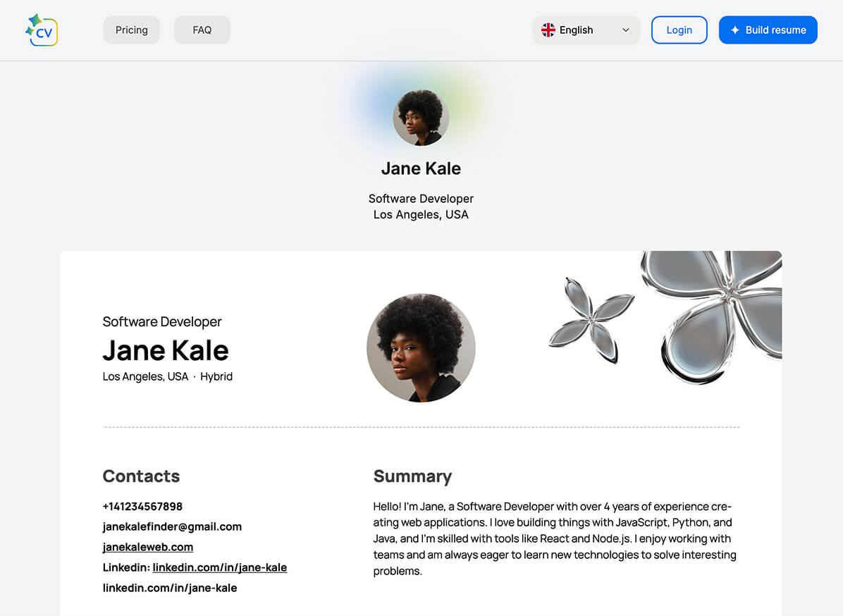This screenshot has width=843, height=616.
Task: Click the janekalefinder@gmail.com email address
Action: [172, 526]
